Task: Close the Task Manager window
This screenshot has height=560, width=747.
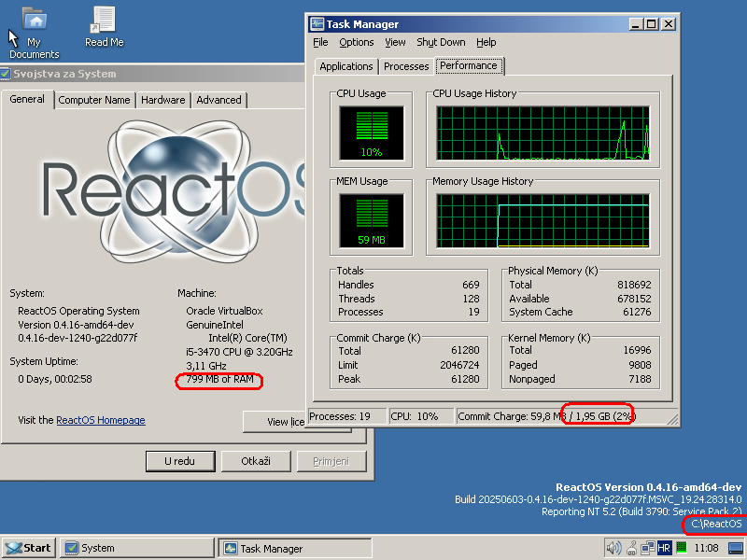Action: pos(669,24)
